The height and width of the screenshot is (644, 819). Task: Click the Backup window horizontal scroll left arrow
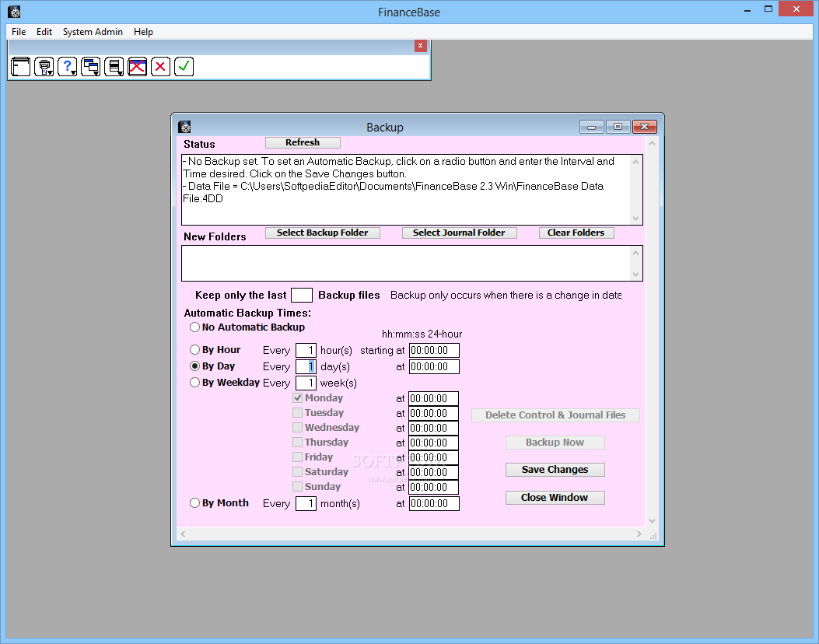(183, 534)
